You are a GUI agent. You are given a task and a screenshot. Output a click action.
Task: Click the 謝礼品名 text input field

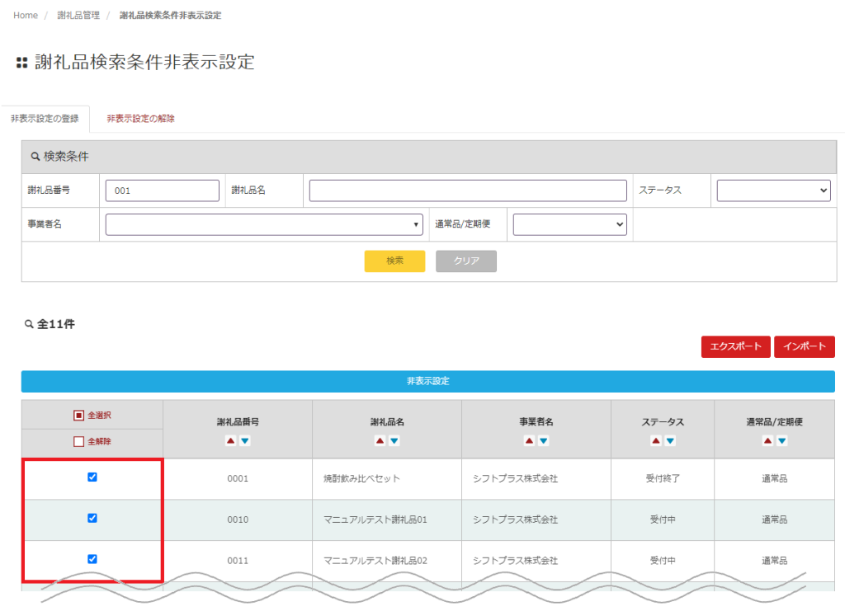click(468, 190)
